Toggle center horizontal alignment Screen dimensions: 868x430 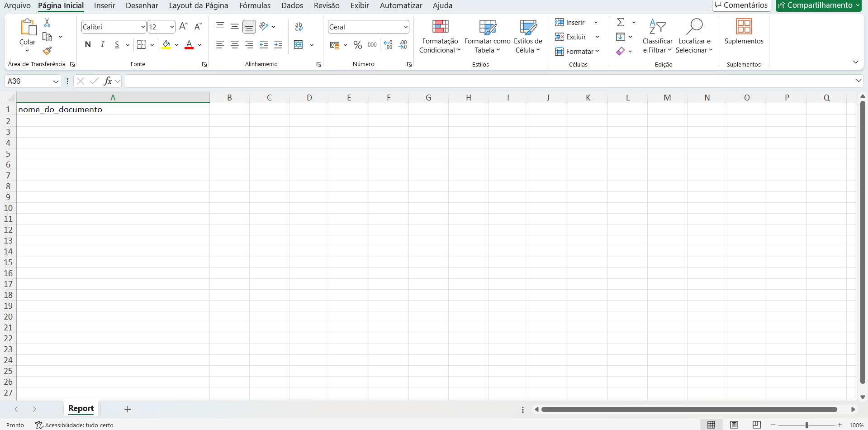click(235, 44)
